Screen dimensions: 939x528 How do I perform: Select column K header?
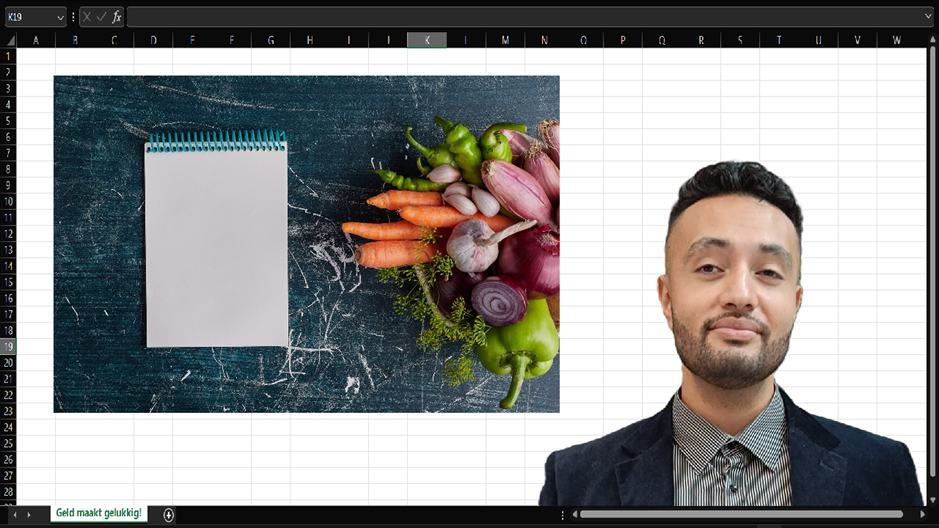click(427, 40)
